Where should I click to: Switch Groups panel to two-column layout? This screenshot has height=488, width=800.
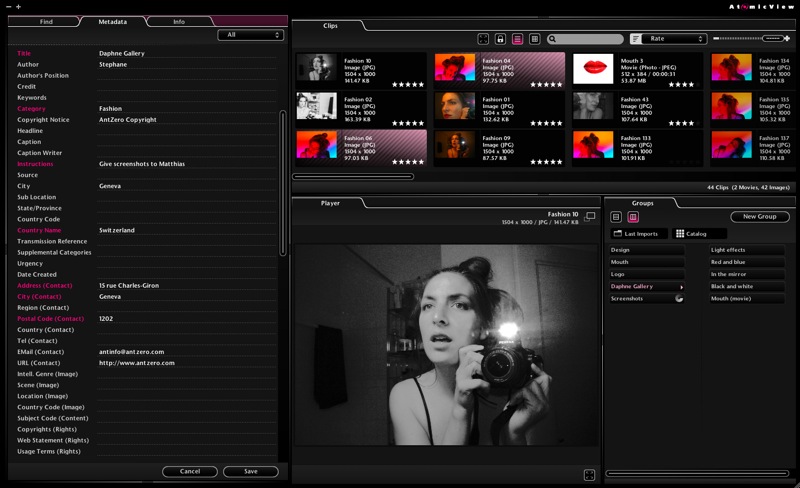click(x=633, y=217)
